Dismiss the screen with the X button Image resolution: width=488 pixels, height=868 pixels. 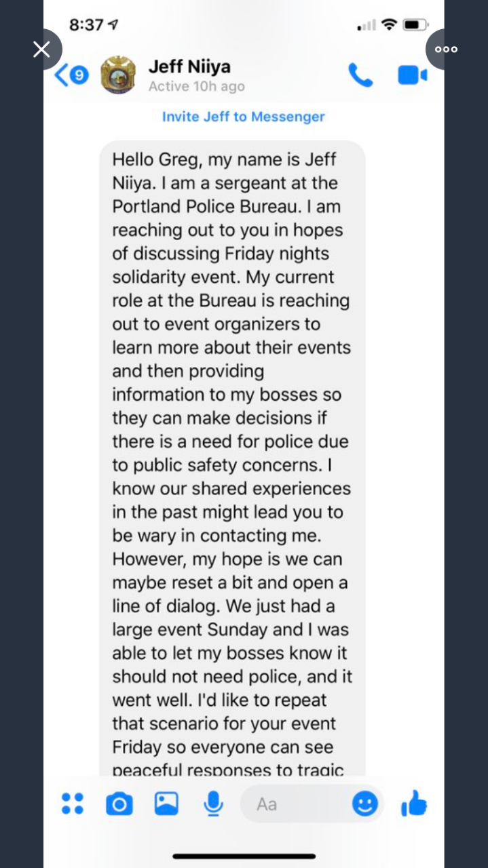click(x=41, y=49)
